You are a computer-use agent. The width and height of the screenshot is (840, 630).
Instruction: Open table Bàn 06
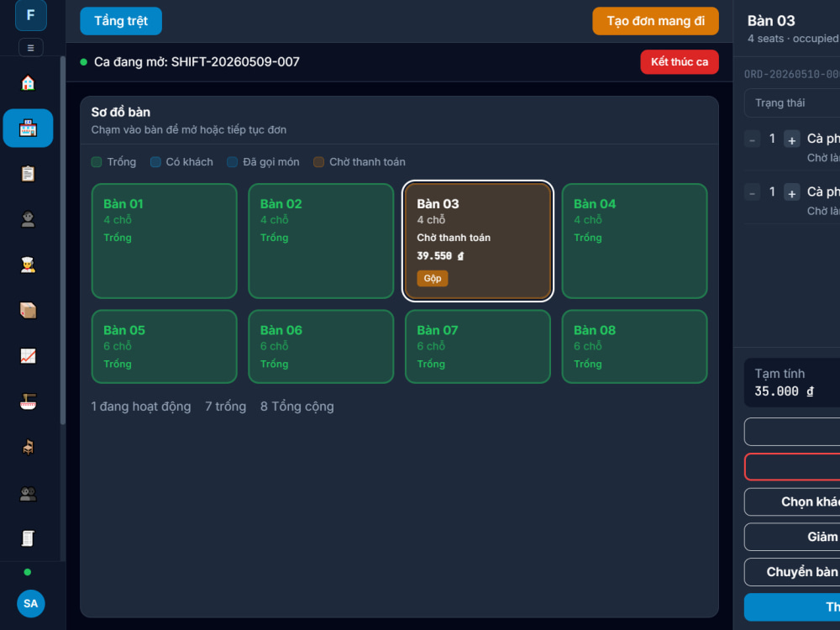[x=321, y=346]
